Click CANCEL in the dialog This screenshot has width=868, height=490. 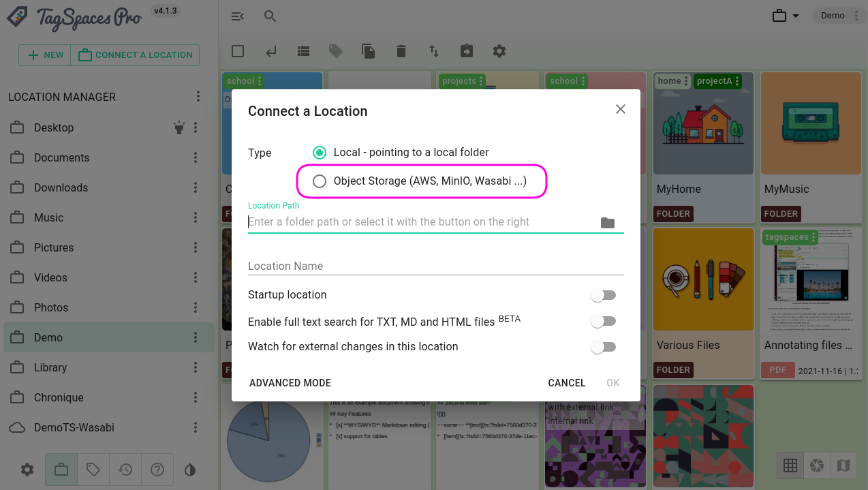click(567, 383)
